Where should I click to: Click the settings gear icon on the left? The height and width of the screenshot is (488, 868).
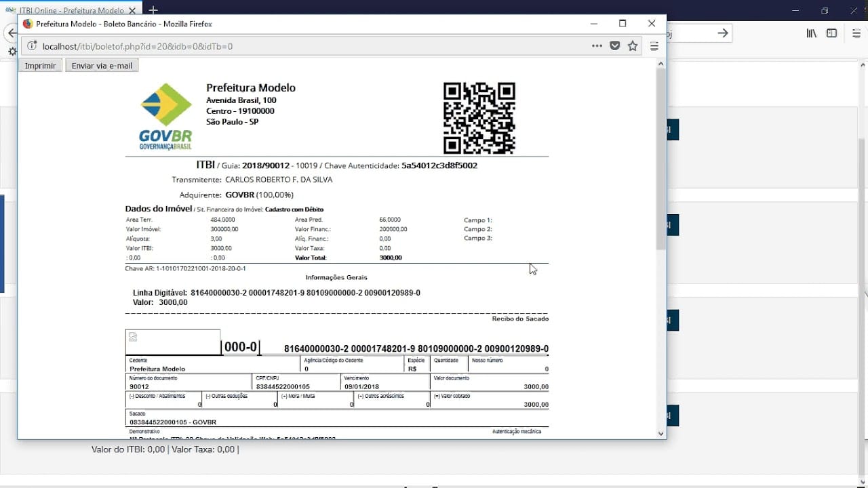[x=12, y=52]
